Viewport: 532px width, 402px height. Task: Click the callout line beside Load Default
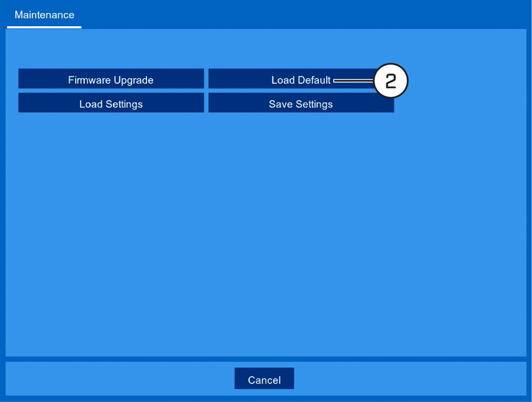(353, 81)
